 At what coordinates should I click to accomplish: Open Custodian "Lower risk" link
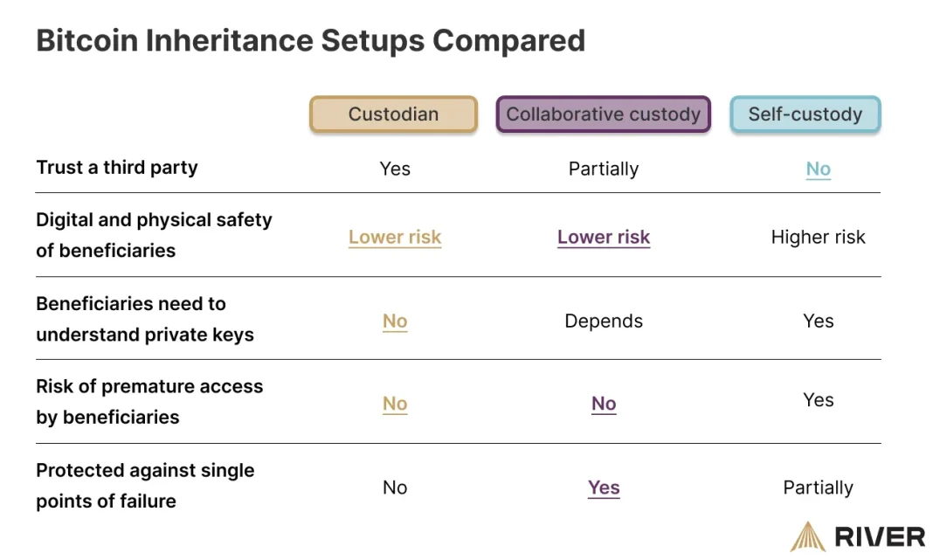point(395,237)
